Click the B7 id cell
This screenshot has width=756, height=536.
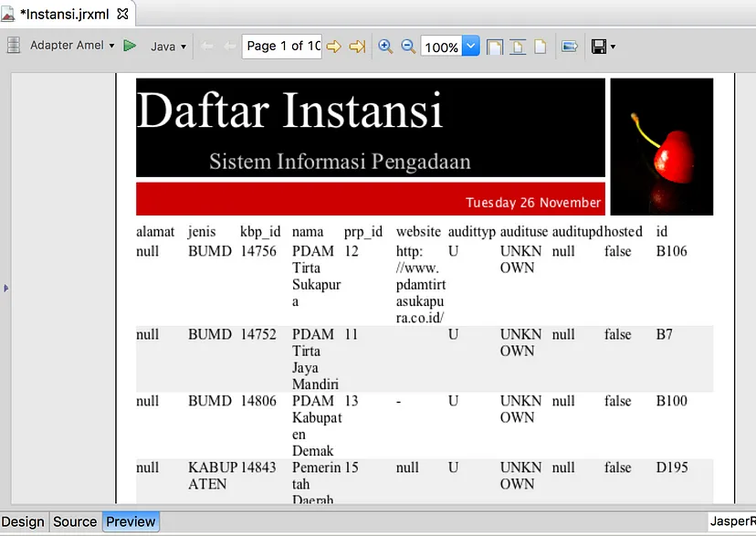pyautogui.click(x=665, y=334)
